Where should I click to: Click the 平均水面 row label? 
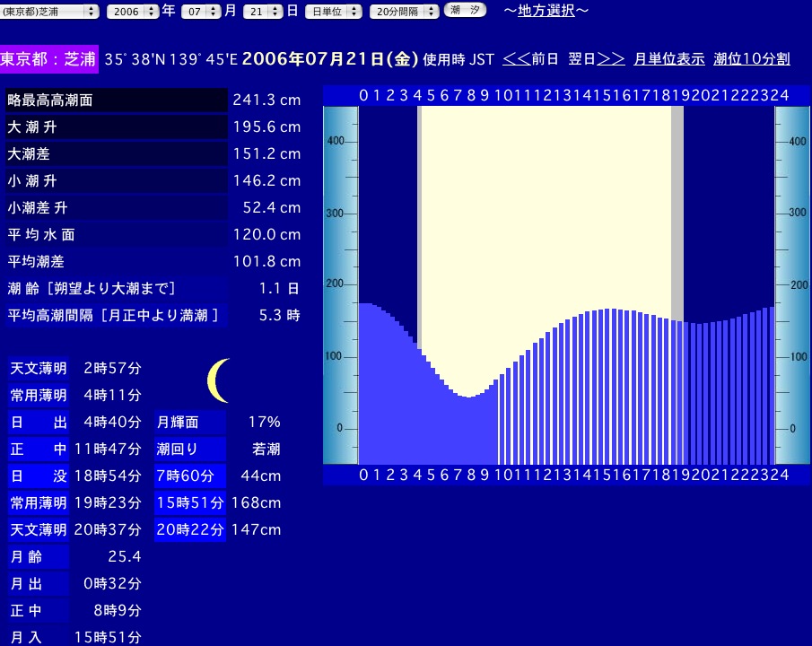click(x=117, y=235)
